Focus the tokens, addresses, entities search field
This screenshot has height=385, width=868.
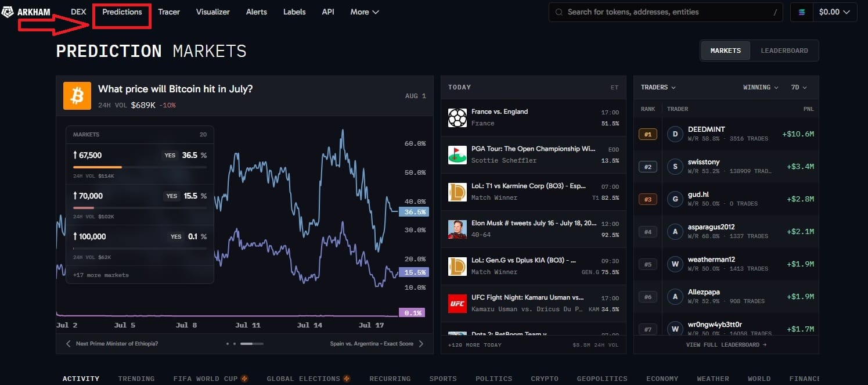pos(667,12)
